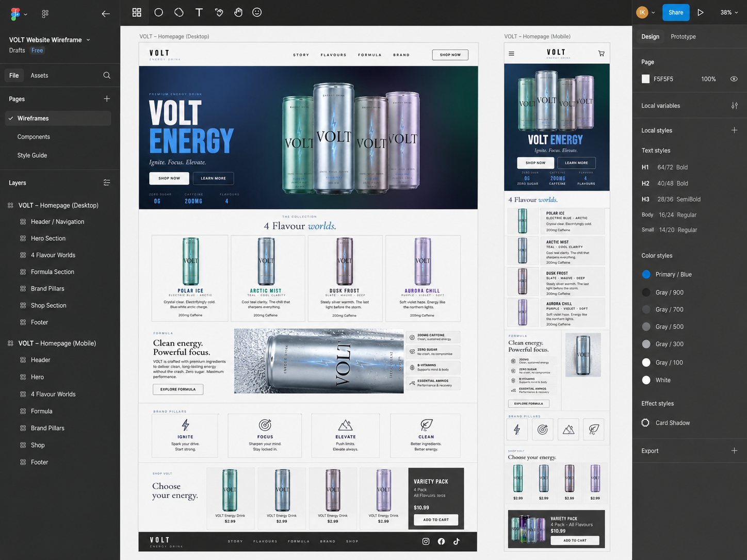Image resolution: width=747 pixels, height=560 pixels.
Task: Click the Free plan badge
Action: pos(37,51)
